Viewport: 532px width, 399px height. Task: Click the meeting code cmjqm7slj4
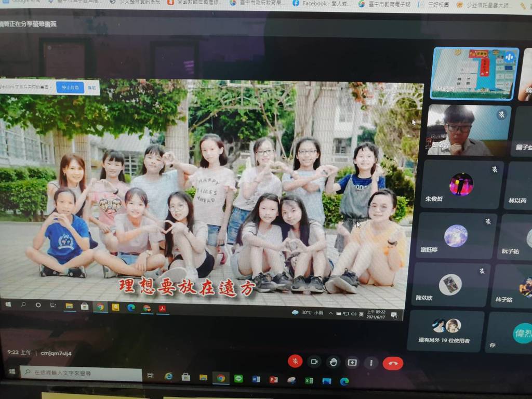pyautogui.click(x=56, y=353)
